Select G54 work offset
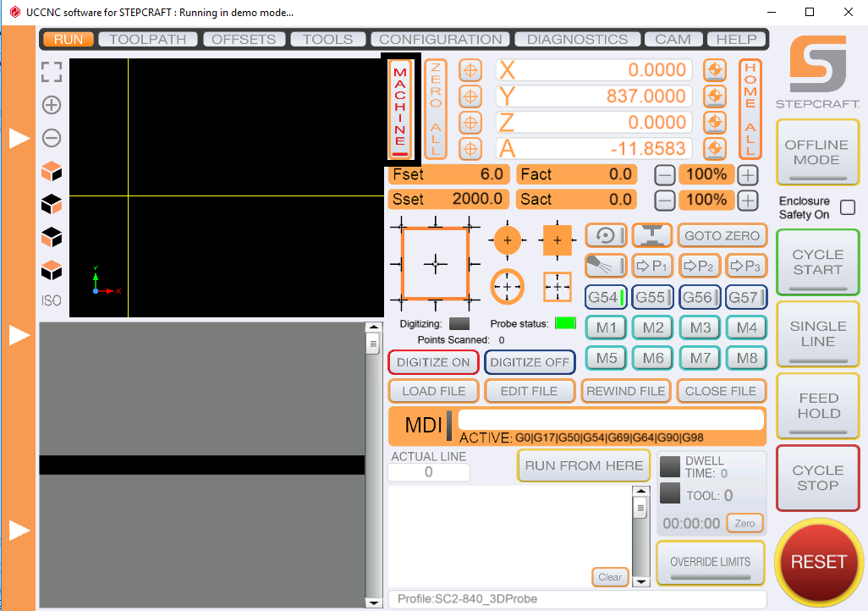The height and width of the screenshot is (611, 868). pyautogui.click(x=606, y=297)
